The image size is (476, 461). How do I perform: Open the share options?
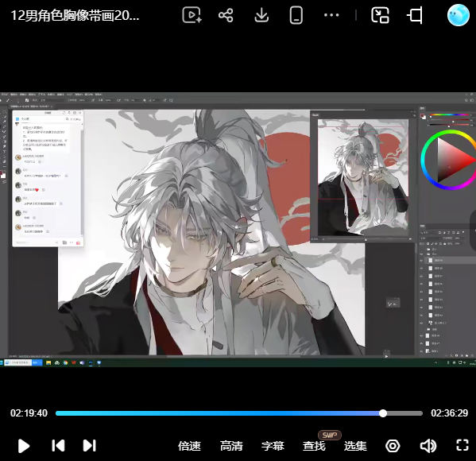tap(226, 15)
